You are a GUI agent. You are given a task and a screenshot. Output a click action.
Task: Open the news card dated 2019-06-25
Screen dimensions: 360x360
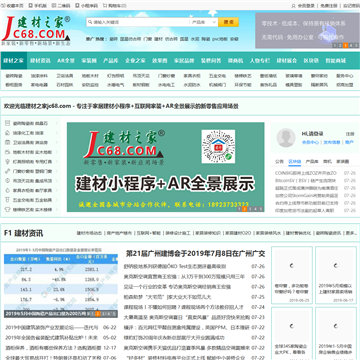(292, 275)
